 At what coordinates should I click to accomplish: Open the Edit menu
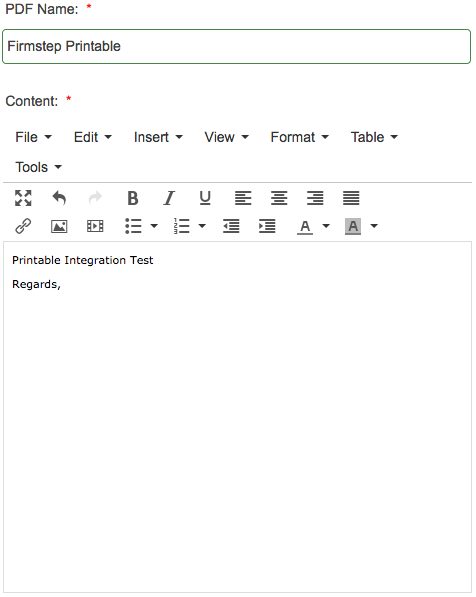click(93, 137)
